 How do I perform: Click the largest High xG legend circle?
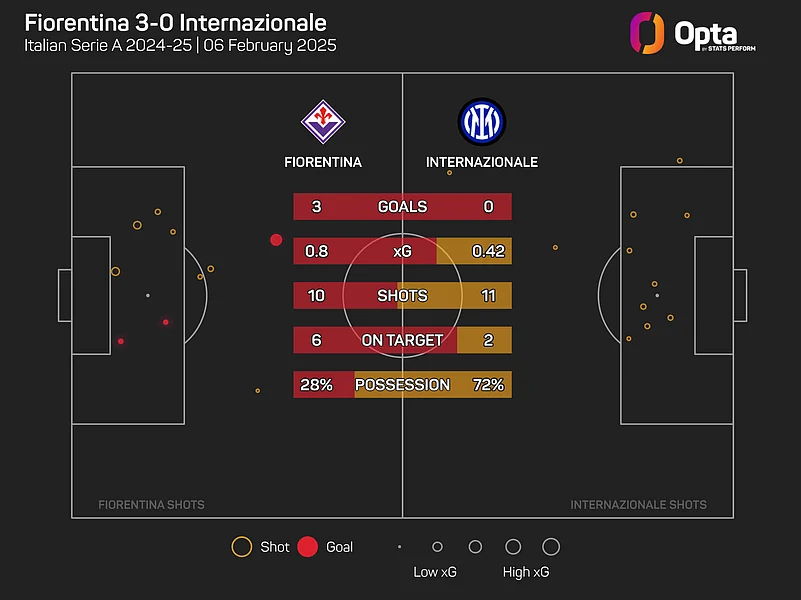(x=551, y=547)
